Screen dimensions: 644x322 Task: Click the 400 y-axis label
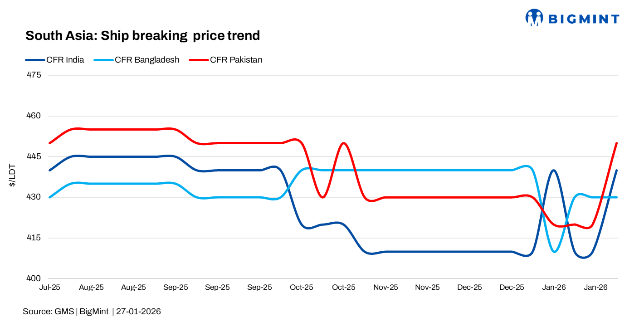point(34,278)
